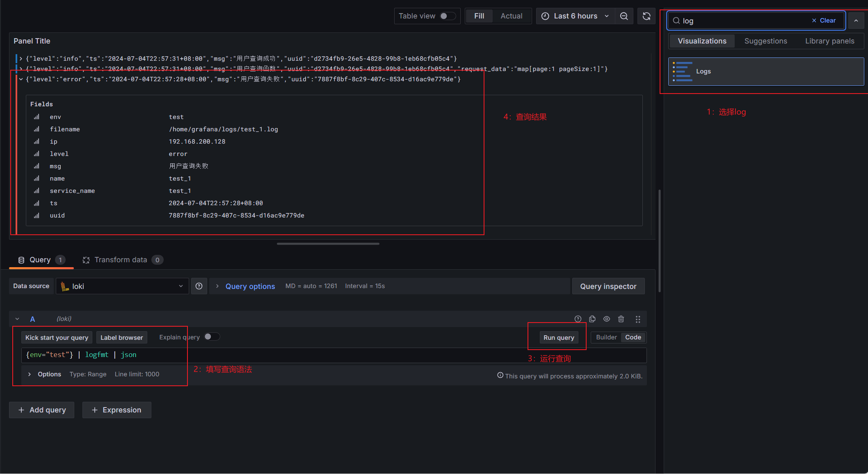Enable the Explain query switch

click(x=212, y=337)
